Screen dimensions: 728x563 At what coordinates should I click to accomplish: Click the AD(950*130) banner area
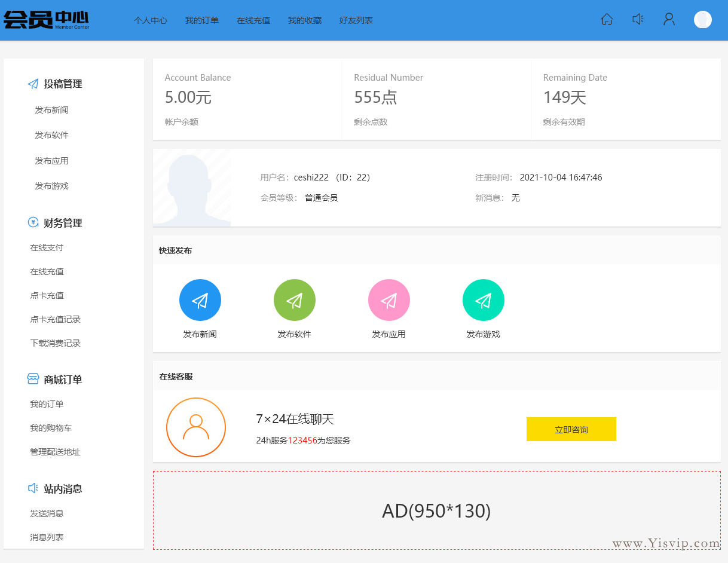point(436,510)
